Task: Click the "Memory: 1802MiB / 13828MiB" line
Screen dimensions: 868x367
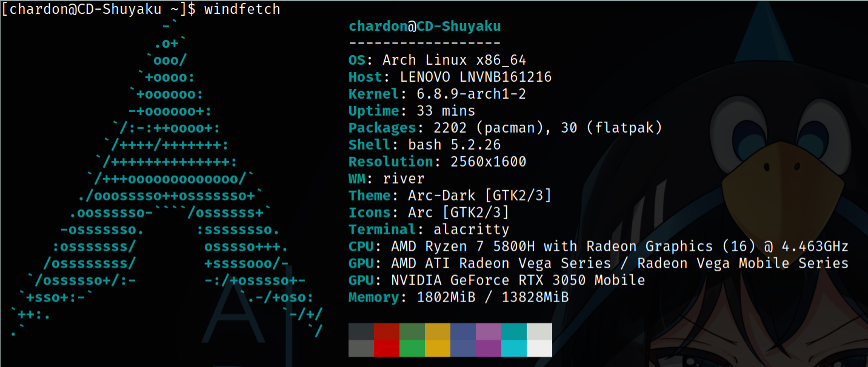Action: 458,298
